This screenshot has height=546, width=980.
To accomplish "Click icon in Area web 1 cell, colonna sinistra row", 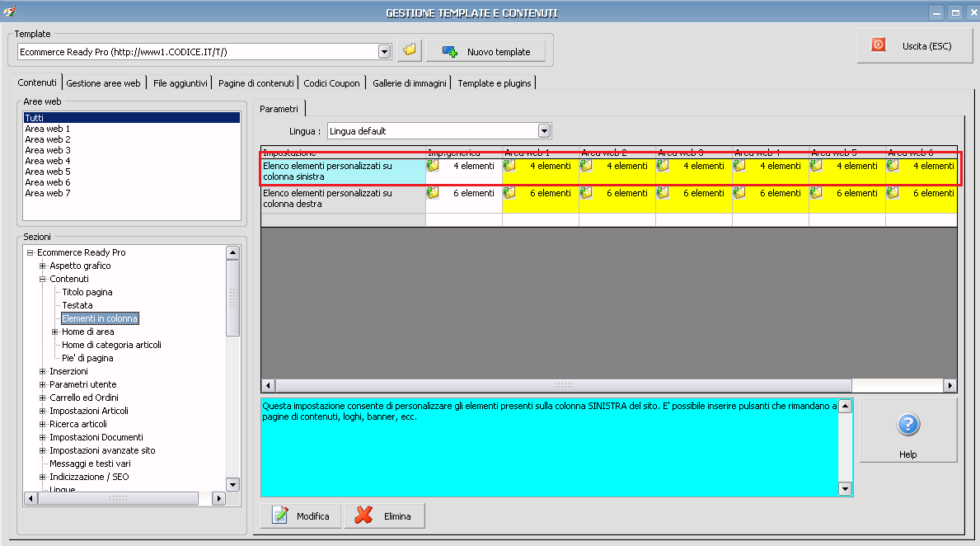I will point(509,166).
